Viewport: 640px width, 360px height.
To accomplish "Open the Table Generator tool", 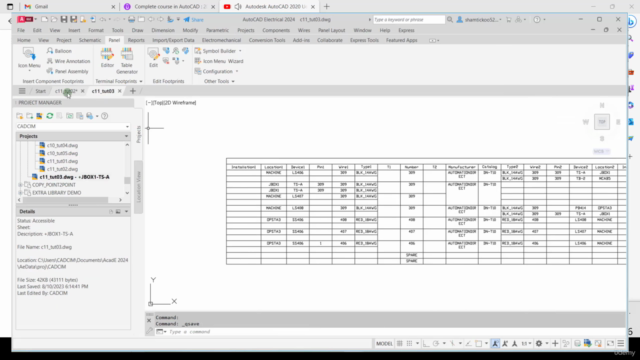I will point(127,60).
